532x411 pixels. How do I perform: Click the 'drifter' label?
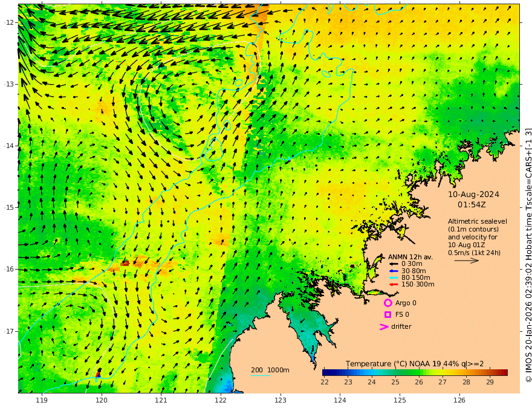coord(401,326)
